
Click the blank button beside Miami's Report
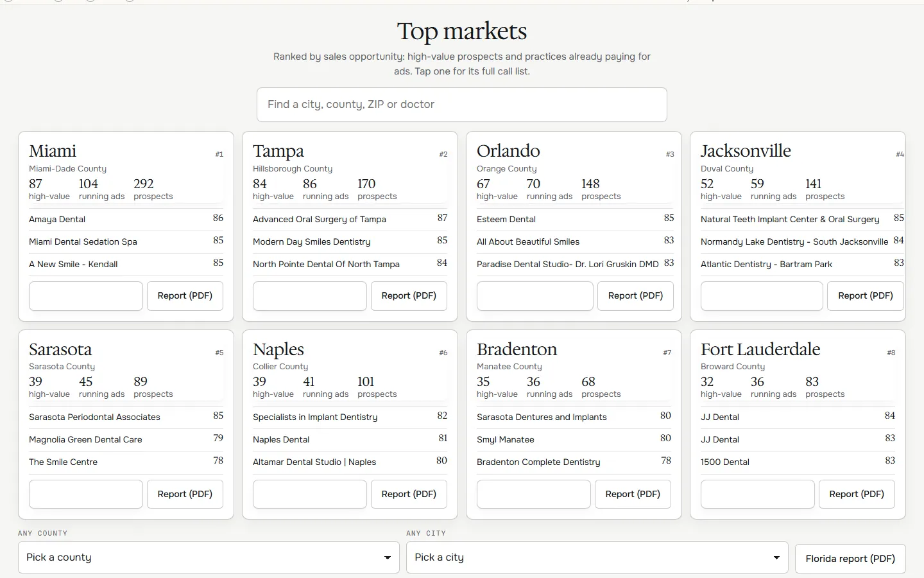[86, 296]
